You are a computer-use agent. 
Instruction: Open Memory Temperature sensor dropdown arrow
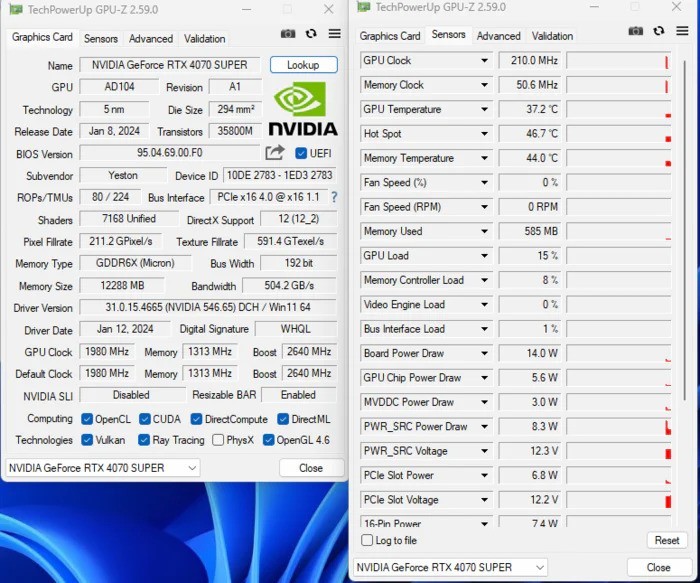484,158
